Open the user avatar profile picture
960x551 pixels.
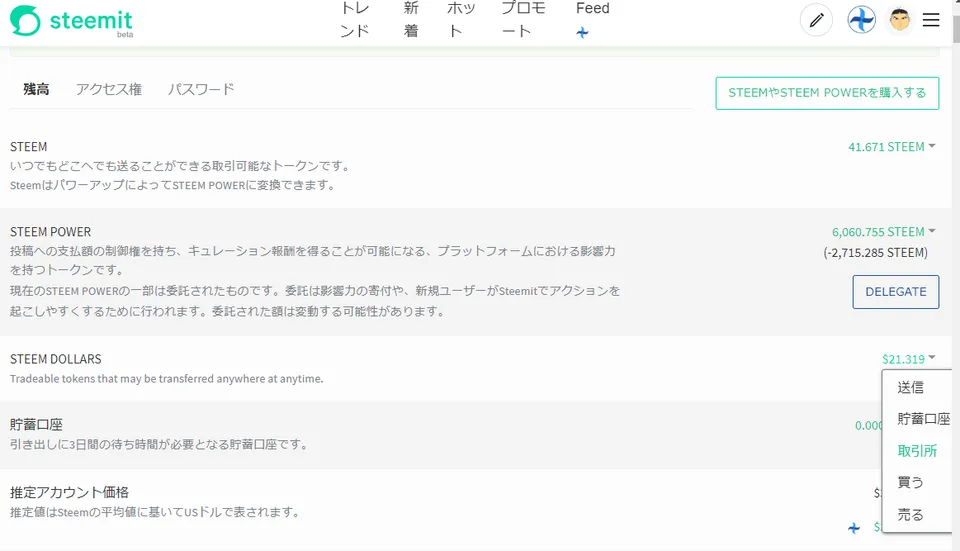click(900, 20)
